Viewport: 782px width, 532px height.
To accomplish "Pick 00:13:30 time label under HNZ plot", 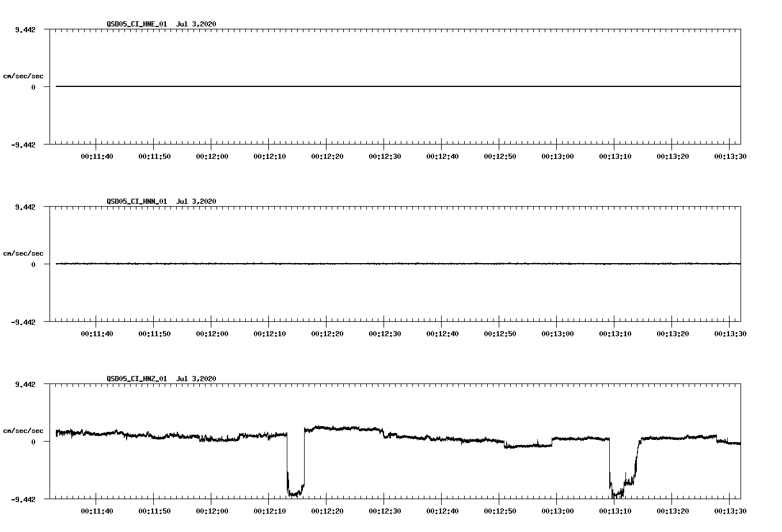I will [730, 511].
